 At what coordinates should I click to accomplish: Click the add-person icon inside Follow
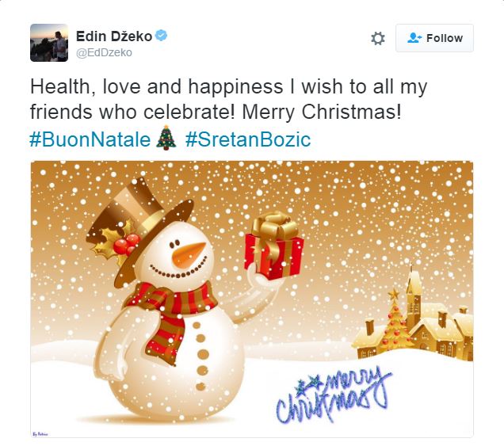coord(414,38)
